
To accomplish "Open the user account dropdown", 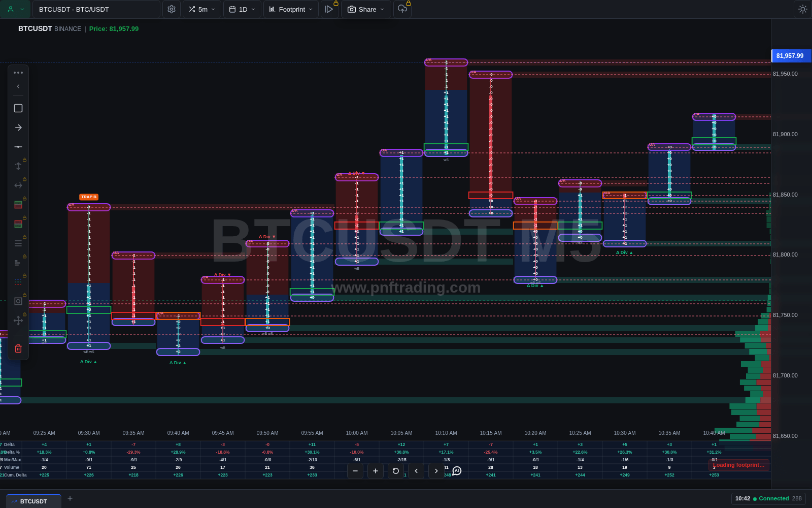I will [x=16, y=9].
